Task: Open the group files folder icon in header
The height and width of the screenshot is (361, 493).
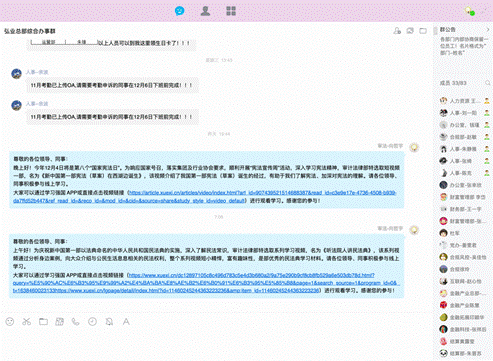Action: 423,31
